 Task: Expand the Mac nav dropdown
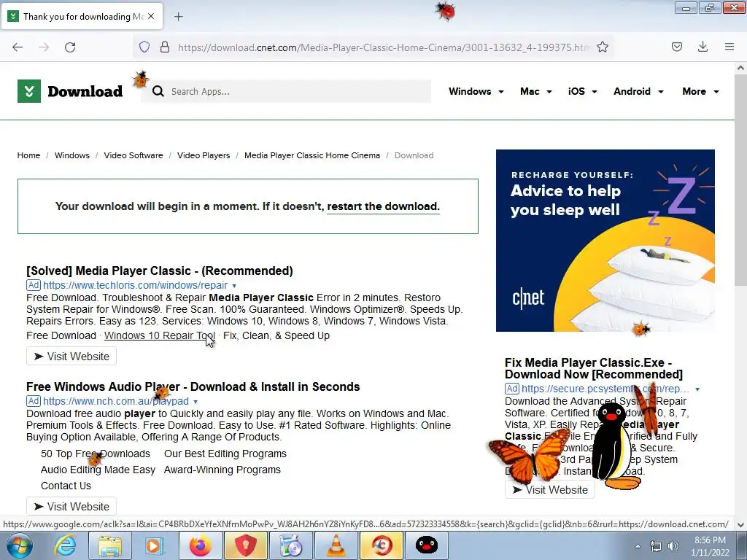(536, 91)
